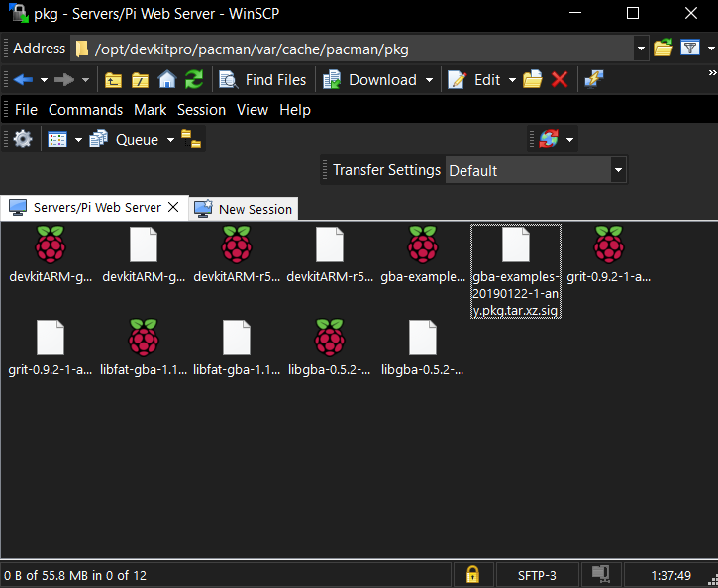Click the Edit button
Viewport: 718px width, 588px height.
pyautogui.click(x=474, y=80)
